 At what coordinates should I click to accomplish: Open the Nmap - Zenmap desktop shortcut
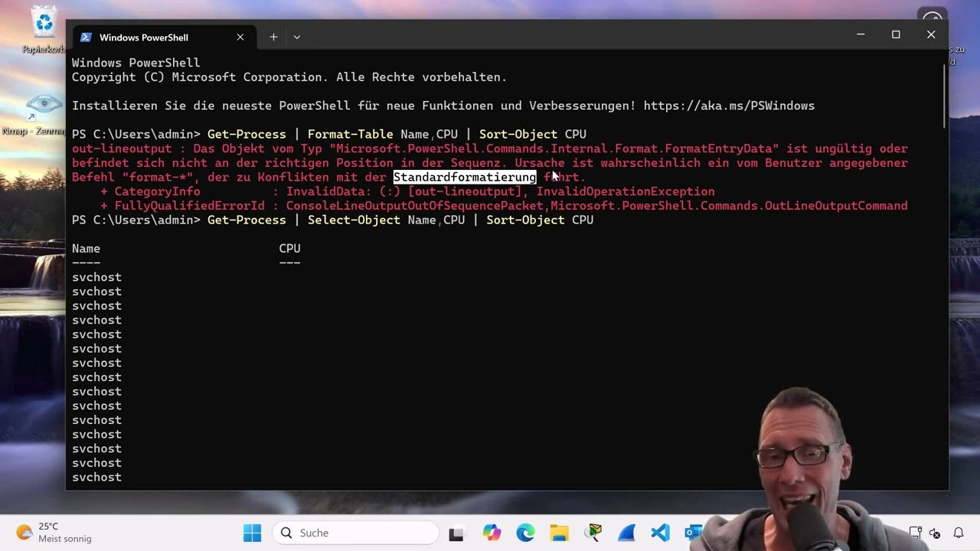click(x=34, y=115)
